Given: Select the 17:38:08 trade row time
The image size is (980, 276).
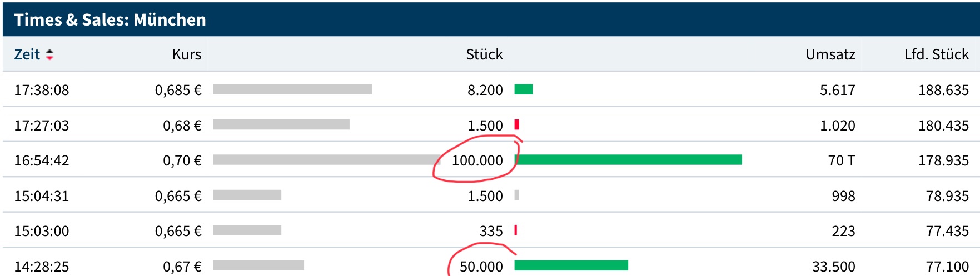Looking at the screenshot, I should [x=42, y=90].
